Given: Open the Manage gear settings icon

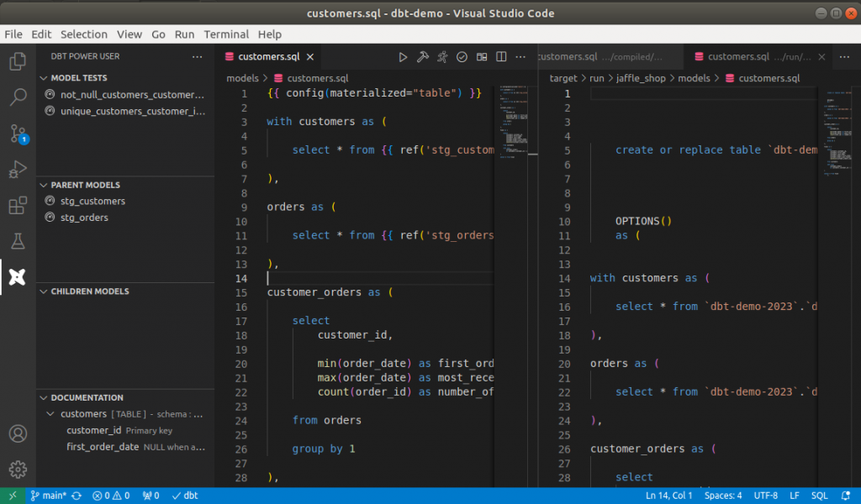Looking at the screenshot, I should click(x=18, y=470).
